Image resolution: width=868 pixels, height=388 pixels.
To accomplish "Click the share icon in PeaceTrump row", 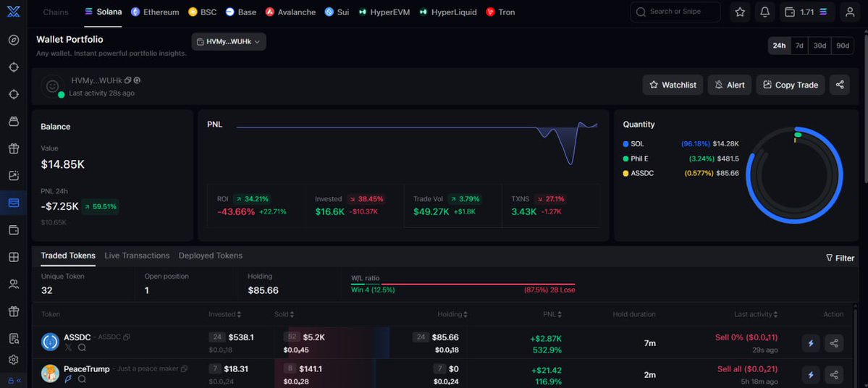I will coord(834,375).
